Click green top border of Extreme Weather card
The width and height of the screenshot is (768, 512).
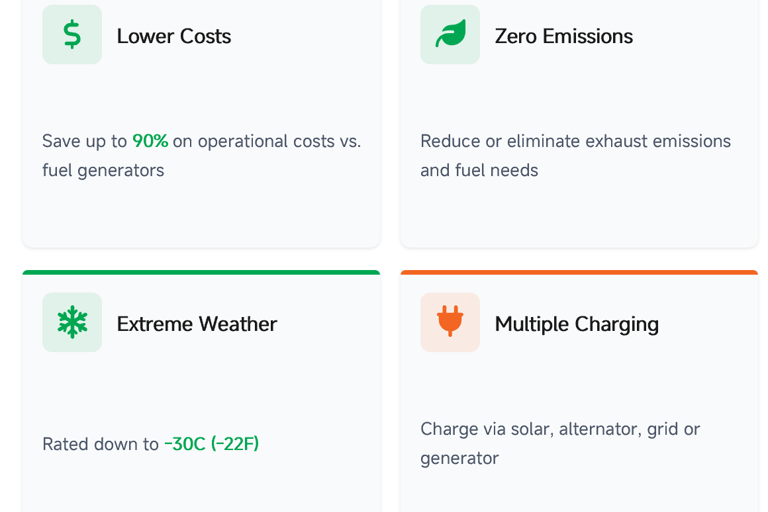tap(201, 272)
